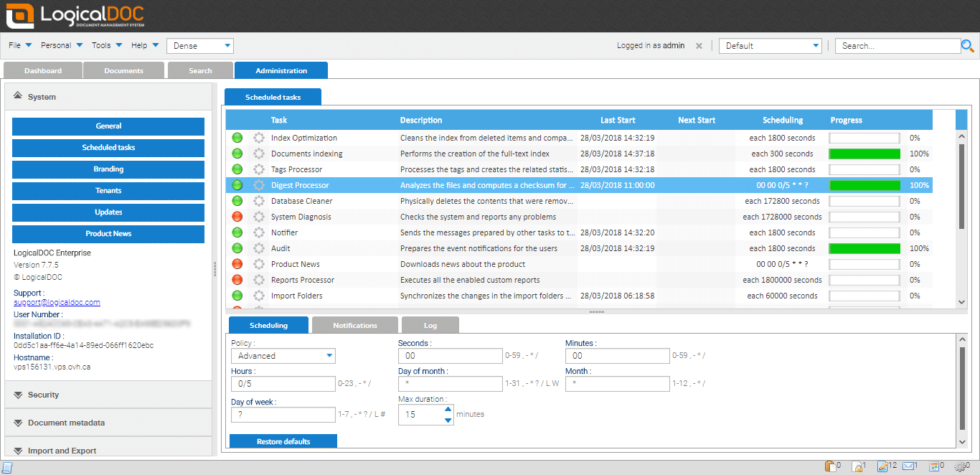
Task: Click the search magnifier icon
Action: 967,46
